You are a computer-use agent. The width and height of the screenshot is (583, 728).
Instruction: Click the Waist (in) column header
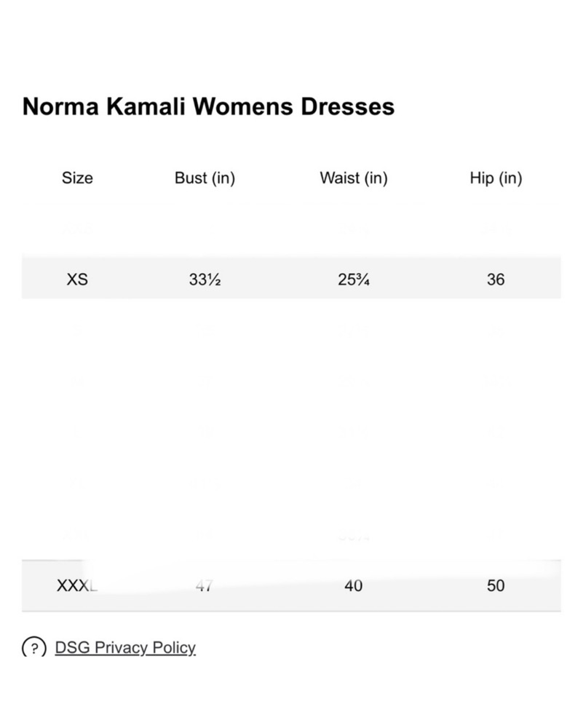[354, 178]
